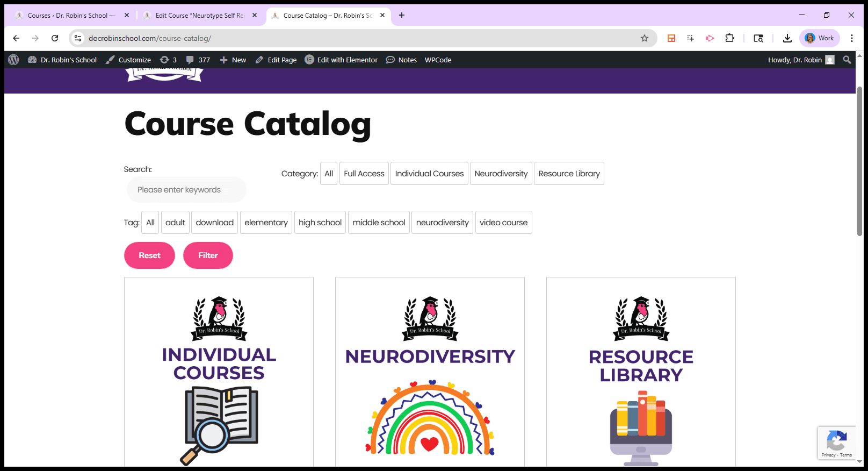Image resolution: width=868 pixels, height=471 pixels.
Task: Toggle the middle school tag filter
Action: click(379, 223)
